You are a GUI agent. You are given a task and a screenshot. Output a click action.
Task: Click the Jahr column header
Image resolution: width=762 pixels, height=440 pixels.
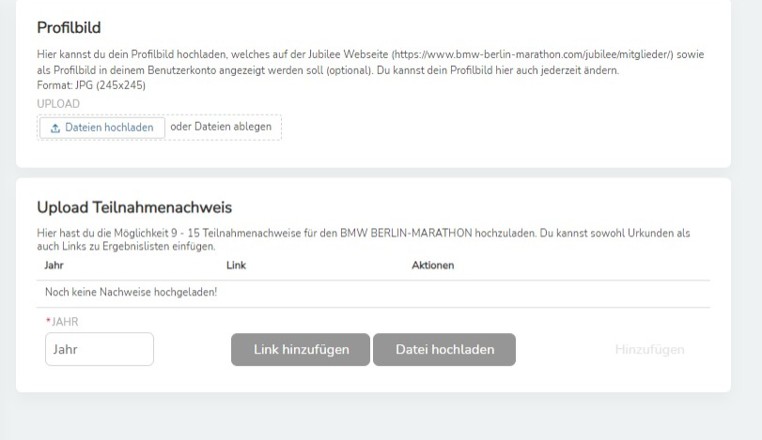coord(54,265)
